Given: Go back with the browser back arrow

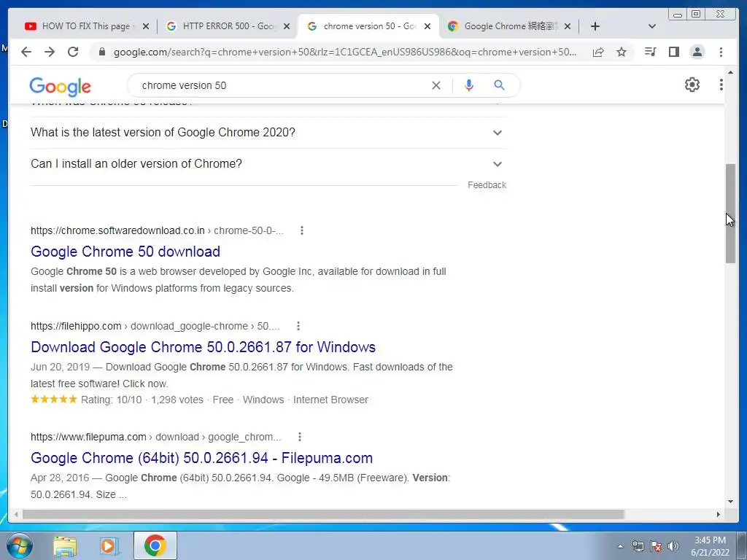Looking at the screenshot, I should coord(26,52).
